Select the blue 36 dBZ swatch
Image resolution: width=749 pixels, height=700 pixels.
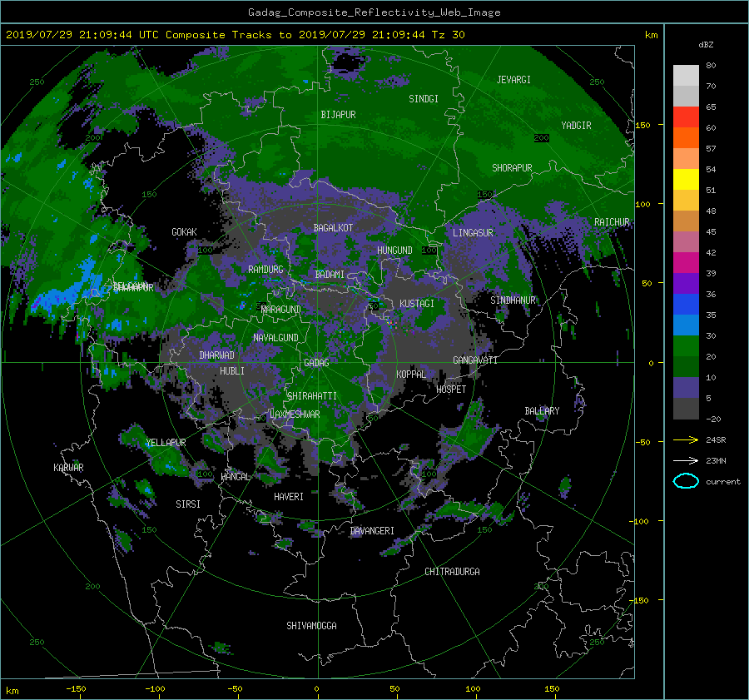point(686,304)
